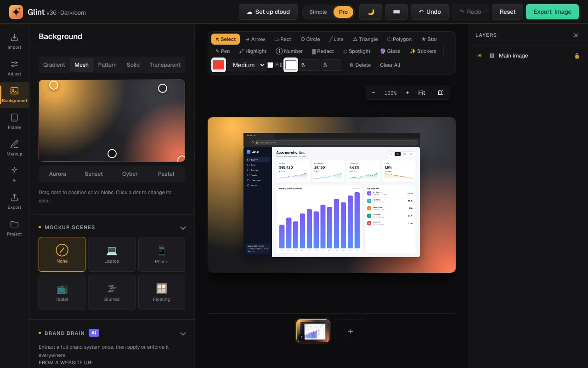Toggle dark mode moon icon
The image size is (588, 368).
coord(371,12)
